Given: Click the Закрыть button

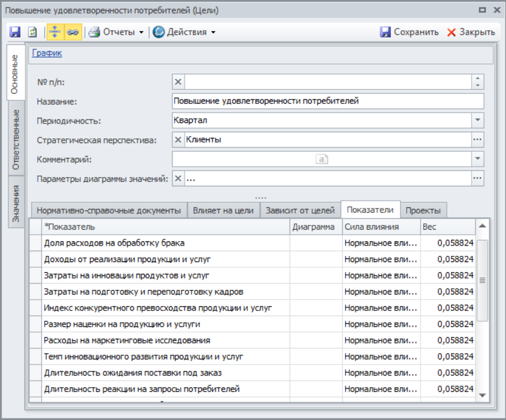Looking at the screenshot, I should [470, 32].
